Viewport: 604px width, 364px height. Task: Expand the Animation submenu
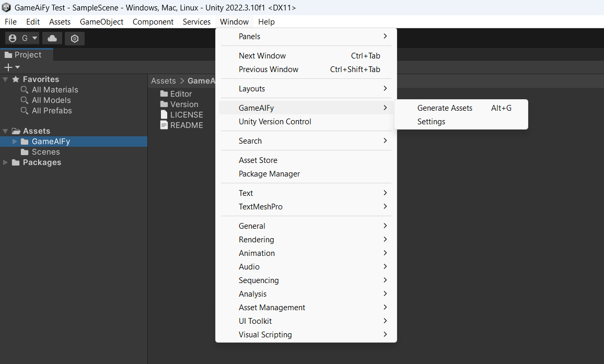point(306,253)
